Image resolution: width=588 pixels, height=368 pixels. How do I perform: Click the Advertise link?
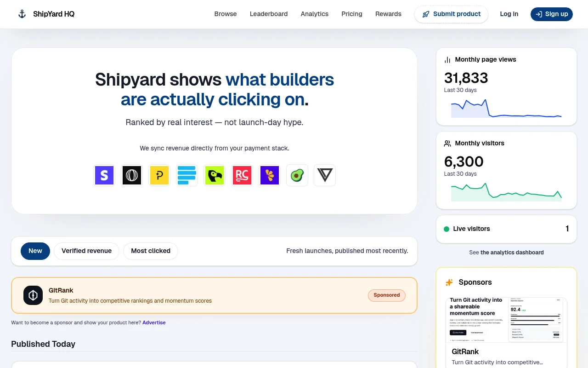pyautogui.click(x=154, y=322)
